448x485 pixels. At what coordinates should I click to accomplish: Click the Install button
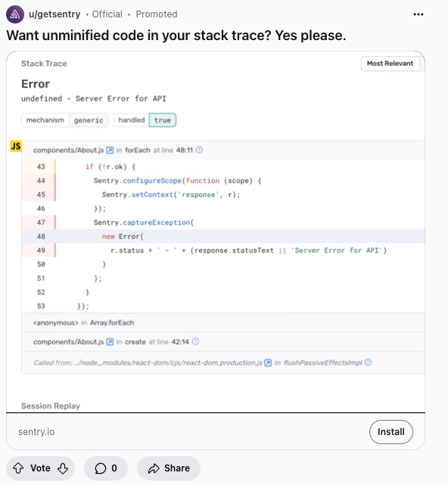pyautogui.click(x=390, y=432)
